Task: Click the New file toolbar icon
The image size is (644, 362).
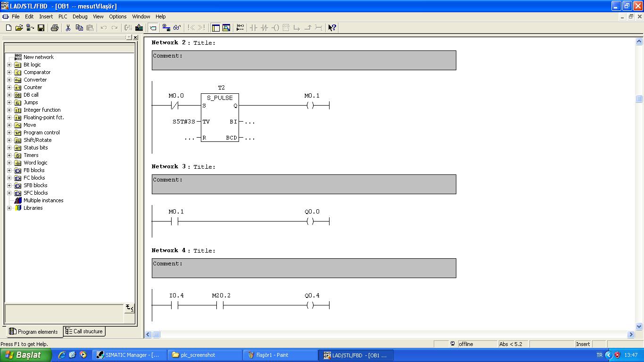Action: pyautogui.click(x=8, y=28)
